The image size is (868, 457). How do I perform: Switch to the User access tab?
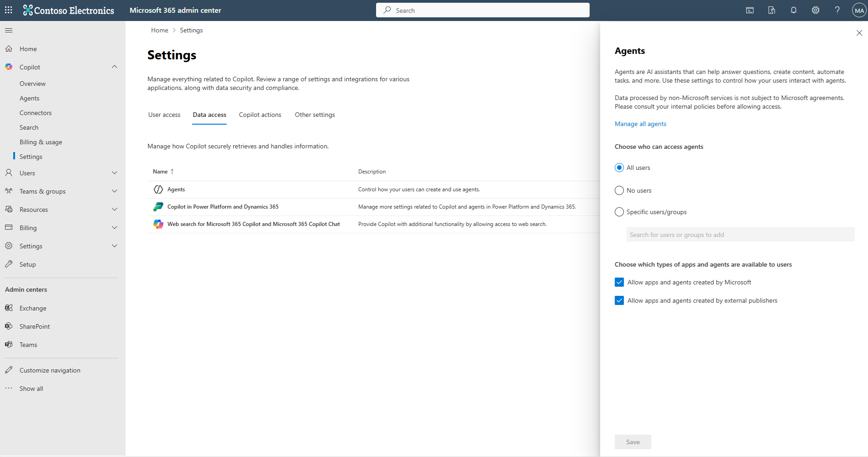point(164,115)
